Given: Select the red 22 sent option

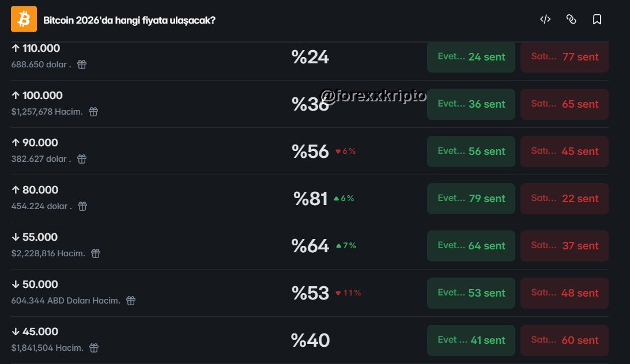Looking at the screenshot, I should click(564, 199).
